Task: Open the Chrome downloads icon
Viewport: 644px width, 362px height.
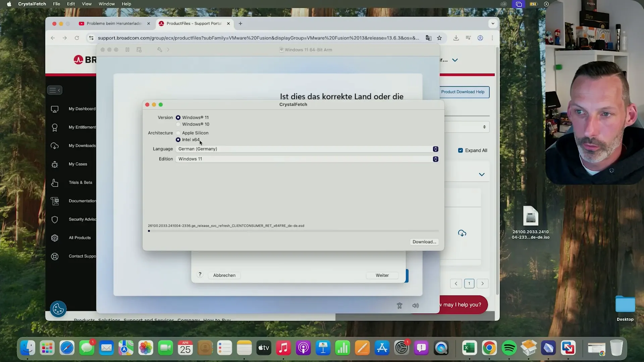Action: [456, 38]
